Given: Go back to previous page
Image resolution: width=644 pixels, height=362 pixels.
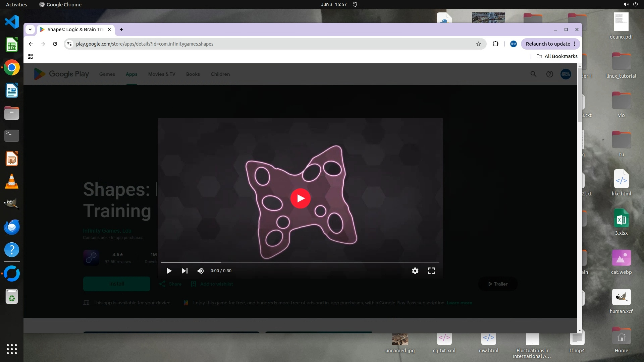Looking at the screenshot, I should 31,44.
